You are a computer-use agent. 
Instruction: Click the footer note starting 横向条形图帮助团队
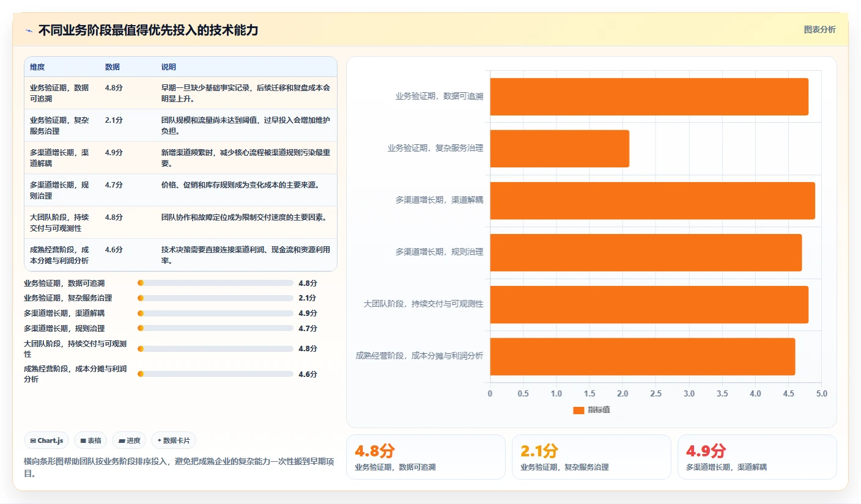click(x=179, y=467)
